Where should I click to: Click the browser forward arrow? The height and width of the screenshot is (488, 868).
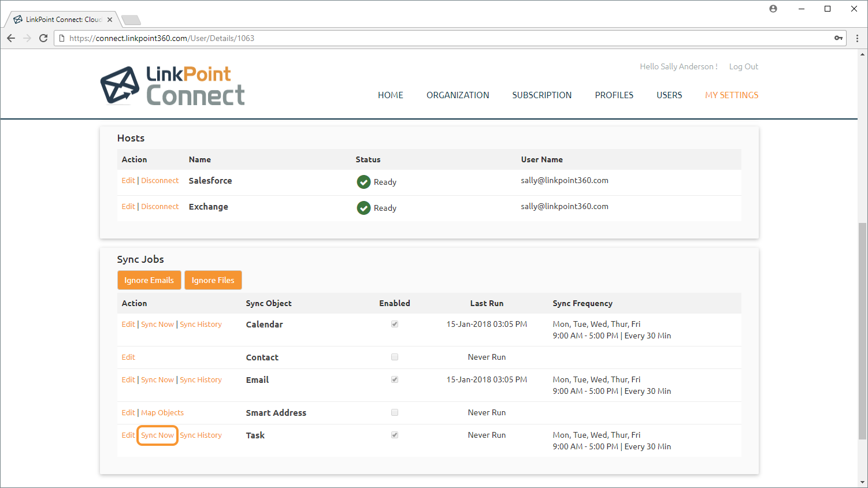[27, 38]
